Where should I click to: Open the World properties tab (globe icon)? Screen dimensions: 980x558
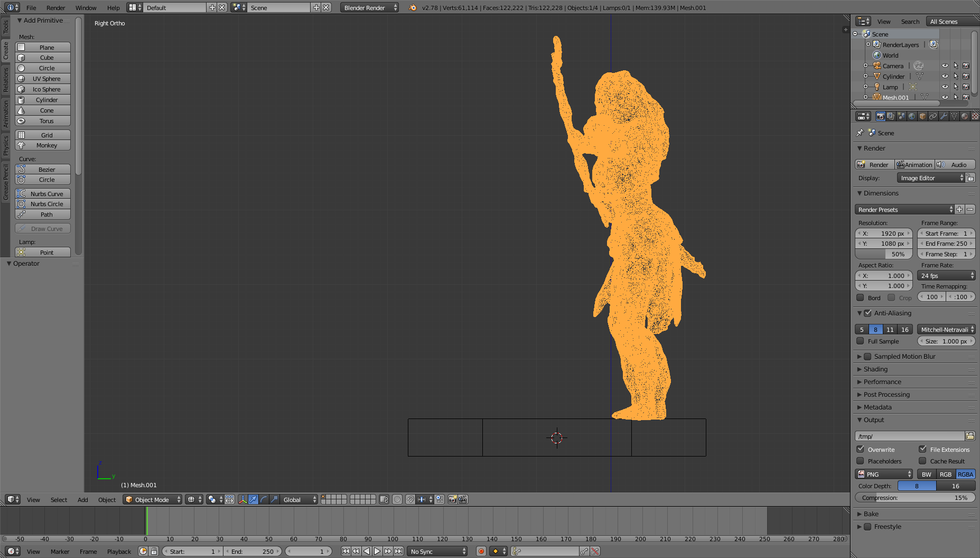[912, 116]
